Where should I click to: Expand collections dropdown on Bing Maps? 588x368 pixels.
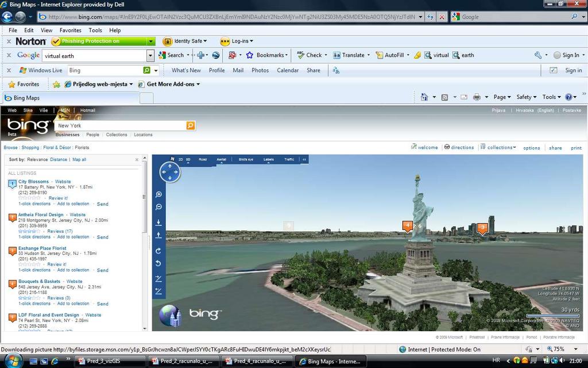[514, 147]
